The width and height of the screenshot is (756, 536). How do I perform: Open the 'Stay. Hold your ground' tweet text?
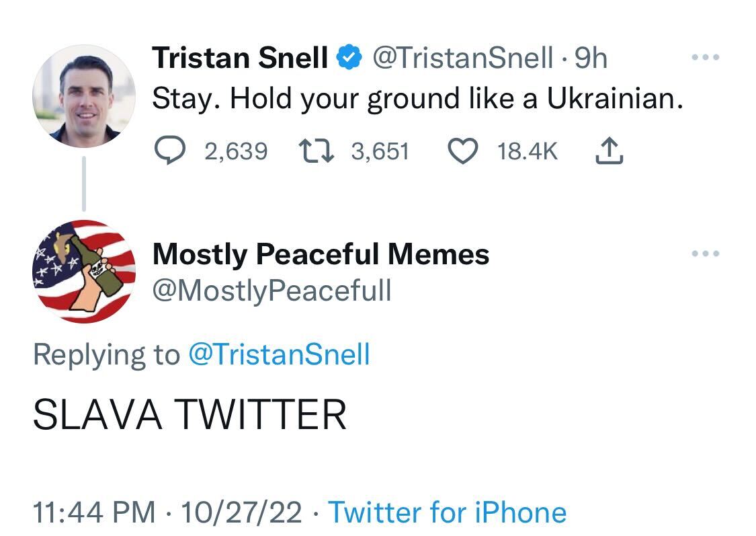(417, 100)
